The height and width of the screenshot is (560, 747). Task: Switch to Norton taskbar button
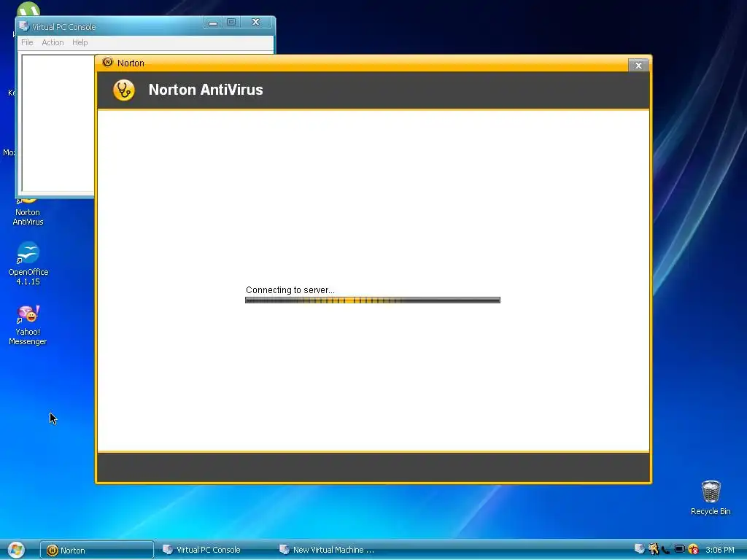pyautogui.click(x=97, y=550)
